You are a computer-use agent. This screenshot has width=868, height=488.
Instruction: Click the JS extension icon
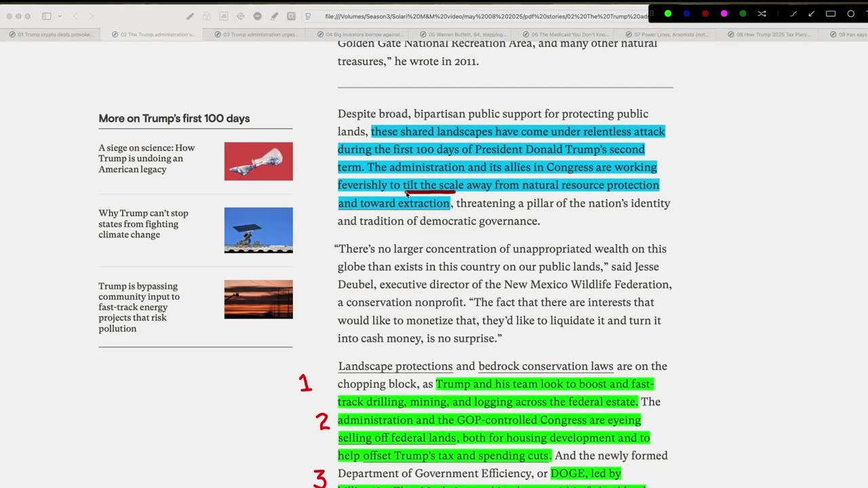point(223,16)
